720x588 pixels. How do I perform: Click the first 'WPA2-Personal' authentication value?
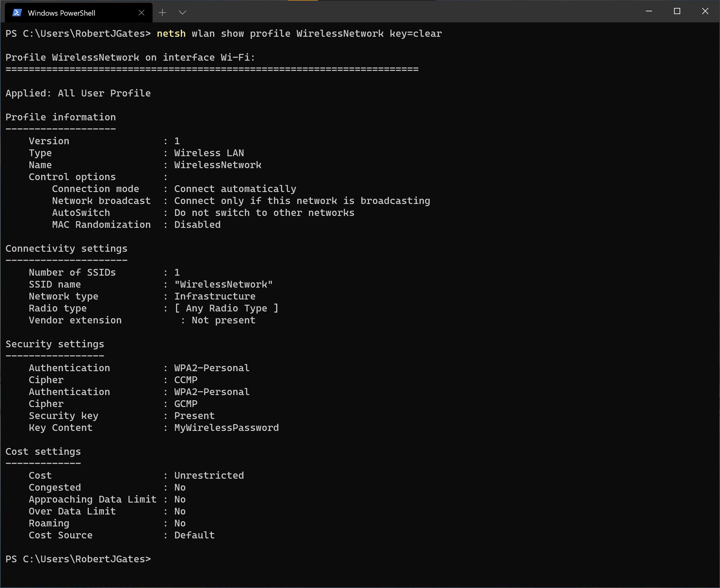tap(212, 368)
